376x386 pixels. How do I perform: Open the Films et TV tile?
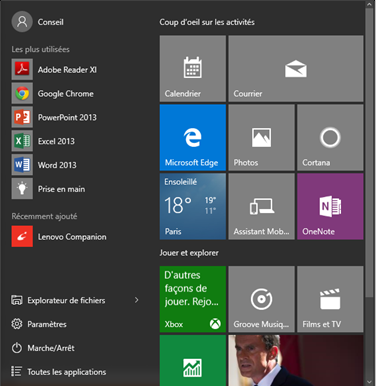pos(330,299)
